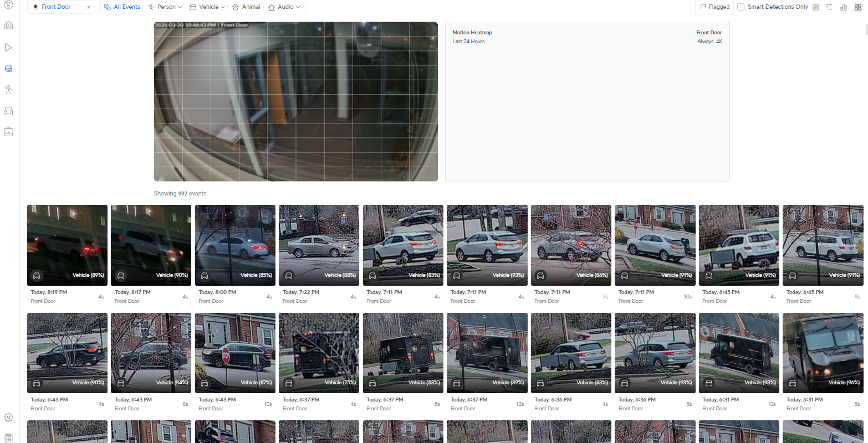The image size is (868, 443).
Task: Open the person detections sidebar icon
Action: tap(8, 90)
